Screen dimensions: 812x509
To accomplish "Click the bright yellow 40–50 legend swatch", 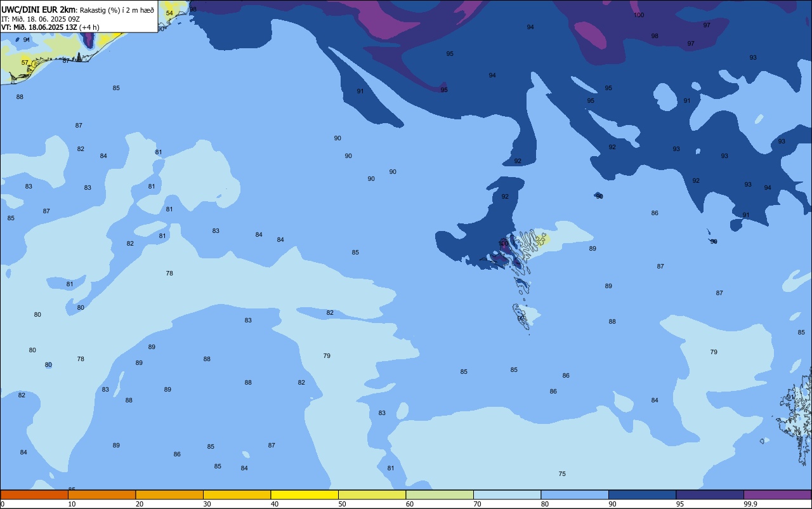I will pos(304,494).
